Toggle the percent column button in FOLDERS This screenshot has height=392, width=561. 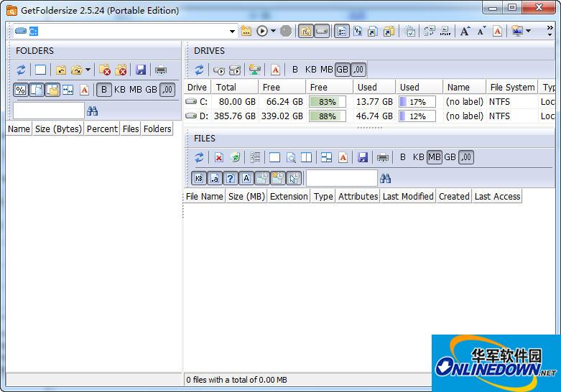[21, 90]
